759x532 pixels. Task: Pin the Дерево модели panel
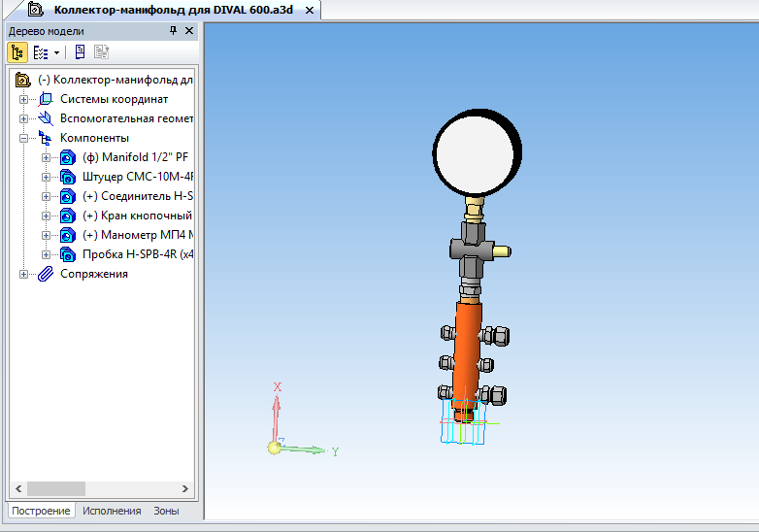[x=173, y=30]
